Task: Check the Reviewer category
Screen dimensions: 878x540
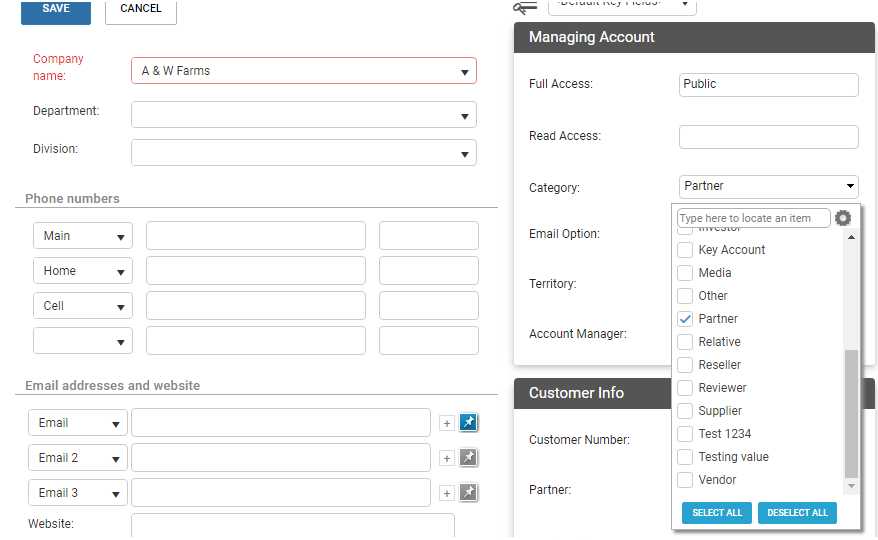Action: tap(685, 388)
